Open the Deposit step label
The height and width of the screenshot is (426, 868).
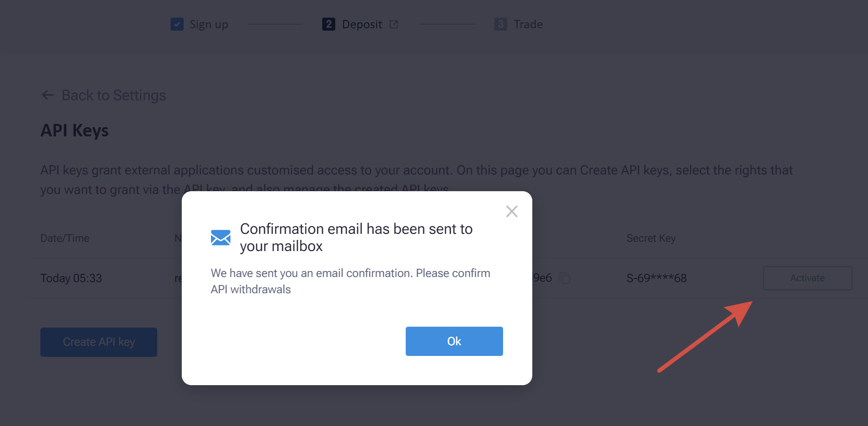[362, 24]
